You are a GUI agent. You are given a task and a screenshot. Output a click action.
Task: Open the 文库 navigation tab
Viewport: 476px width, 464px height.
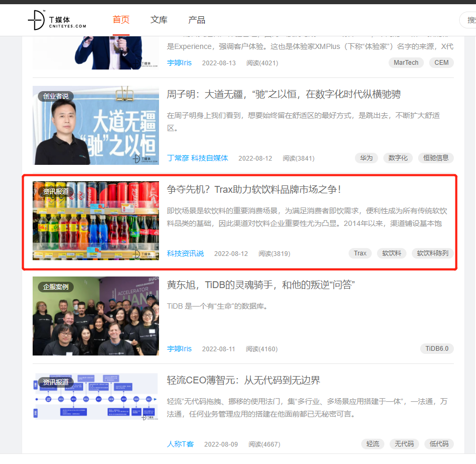click(159, 19)
